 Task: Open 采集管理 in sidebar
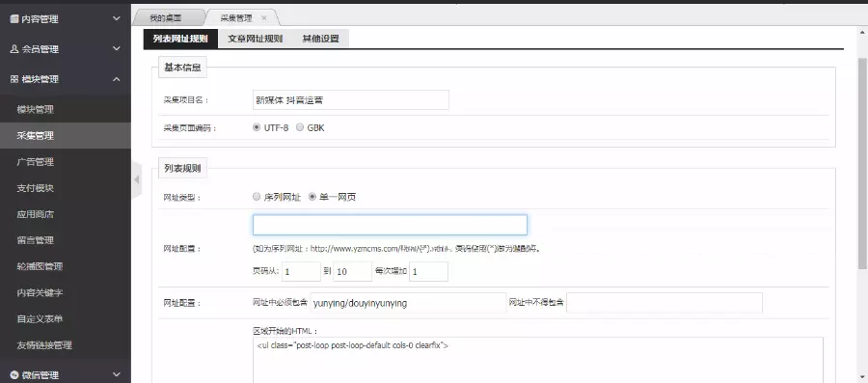[66, 136]
